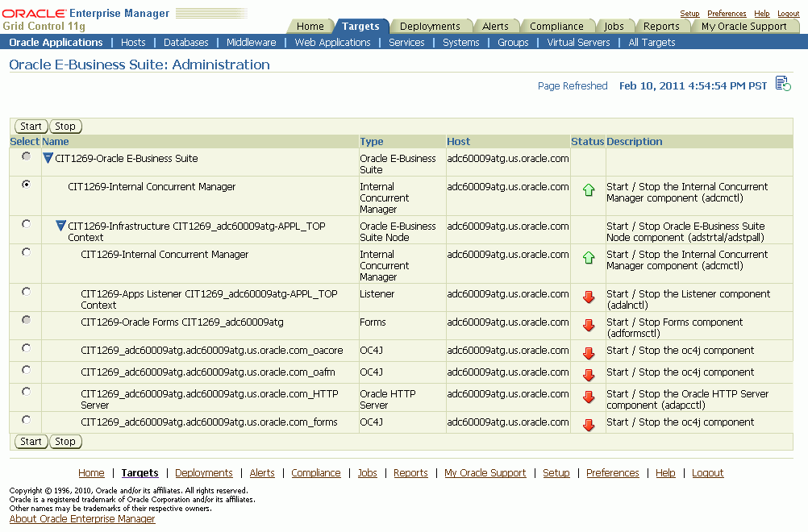Click the top Stop button

[65, 127]
